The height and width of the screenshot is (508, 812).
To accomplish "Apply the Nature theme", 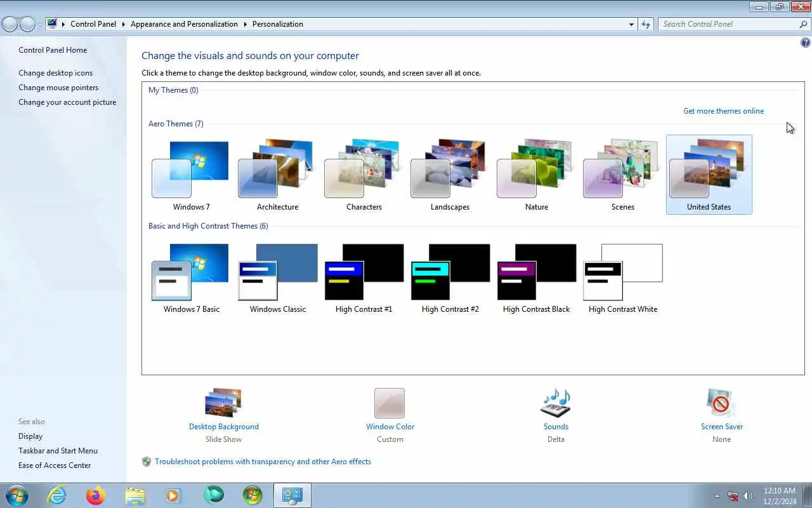I will click(x=536, y=175).
